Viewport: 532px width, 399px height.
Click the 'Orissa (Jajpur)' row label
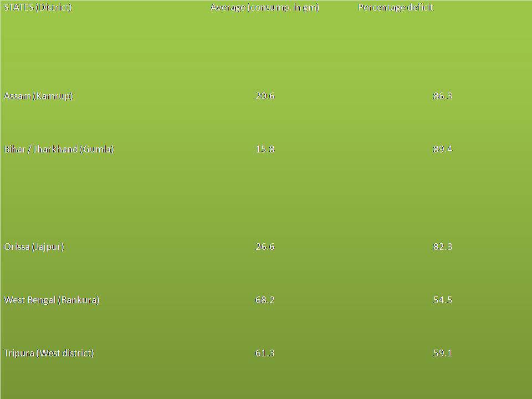pyautogui.click(x=34, y=247)
